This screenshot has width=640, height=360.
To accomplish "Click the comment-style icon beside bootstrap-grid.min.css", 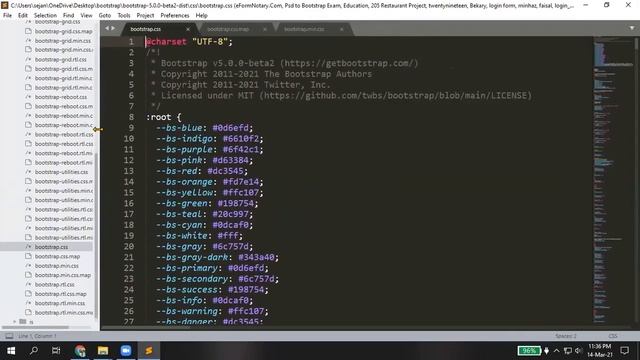I will 28,40.
